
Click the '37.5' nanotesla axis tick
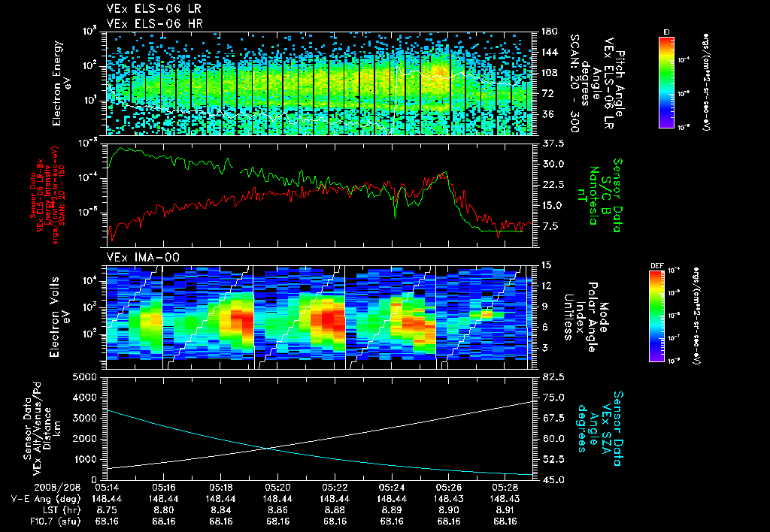(553, 144)
